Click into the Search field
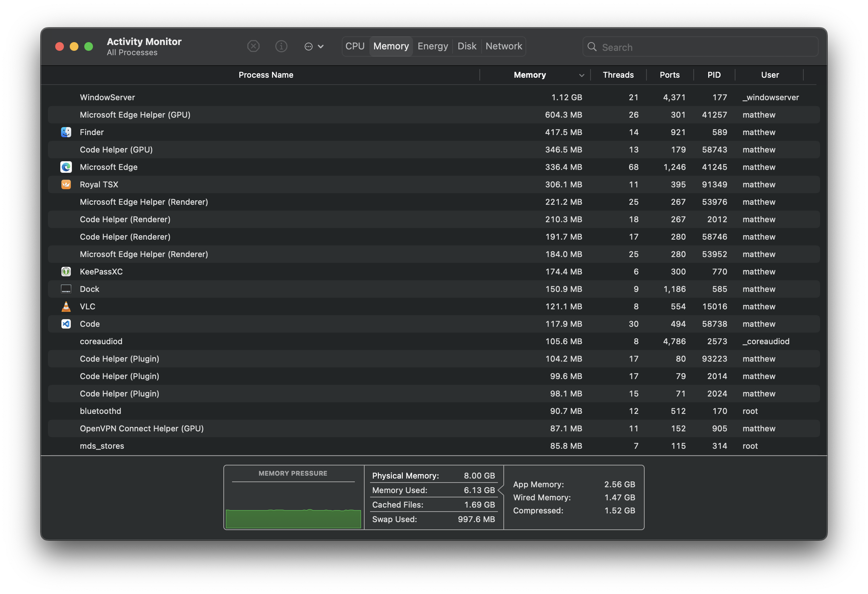The height and width of the screenshot is (594, 868). click(700, 47)
